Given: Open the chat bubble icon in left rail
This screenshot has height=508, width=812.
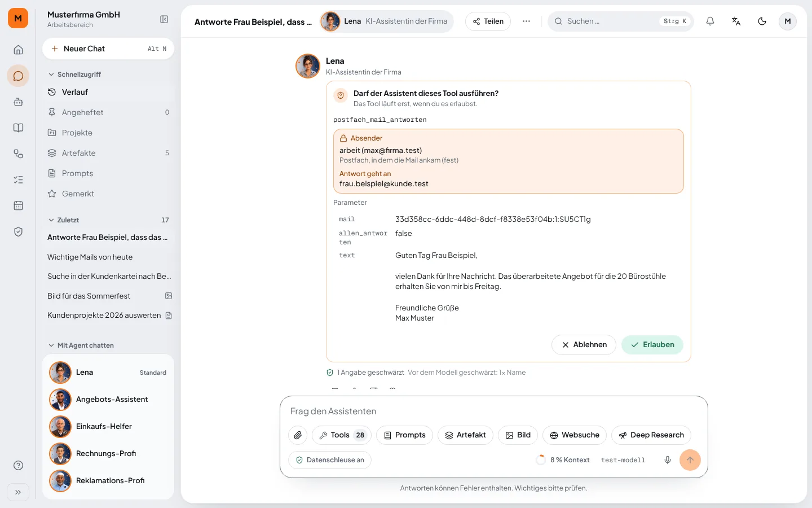Looking at the screenshot, I should point(18,76).
